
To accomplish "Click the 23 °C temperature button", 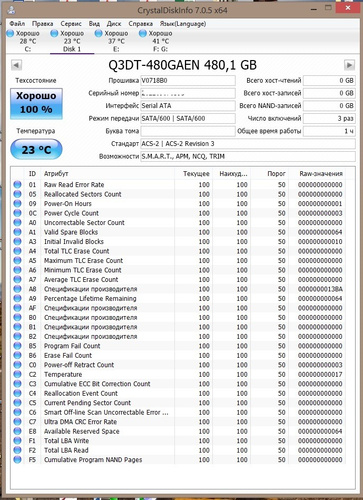I will 36,150.
